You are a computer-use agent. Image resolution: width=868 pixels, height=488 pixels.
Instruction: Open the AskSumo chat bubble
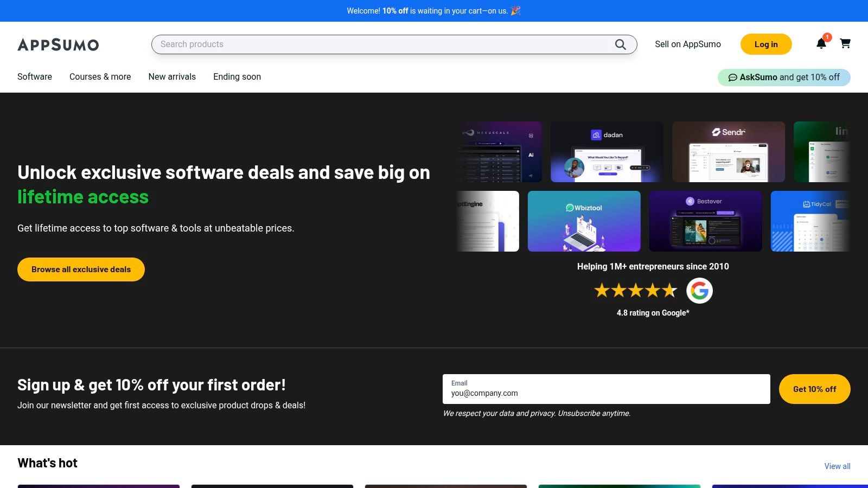click(783, 77)
